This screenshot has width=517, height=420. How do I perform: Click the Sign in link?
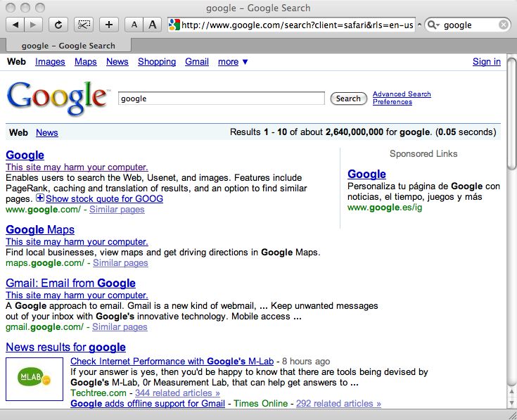coord(486,62)
